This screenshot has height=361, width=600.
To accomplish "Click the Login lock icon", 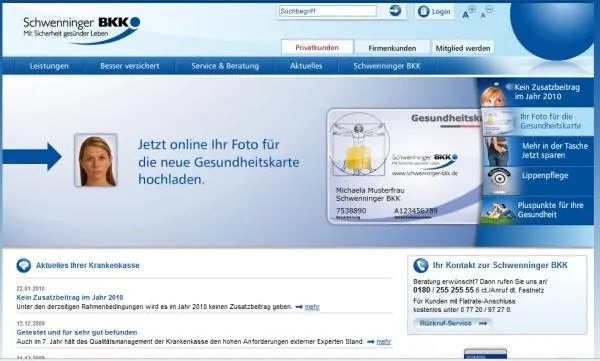I will 423,11.
